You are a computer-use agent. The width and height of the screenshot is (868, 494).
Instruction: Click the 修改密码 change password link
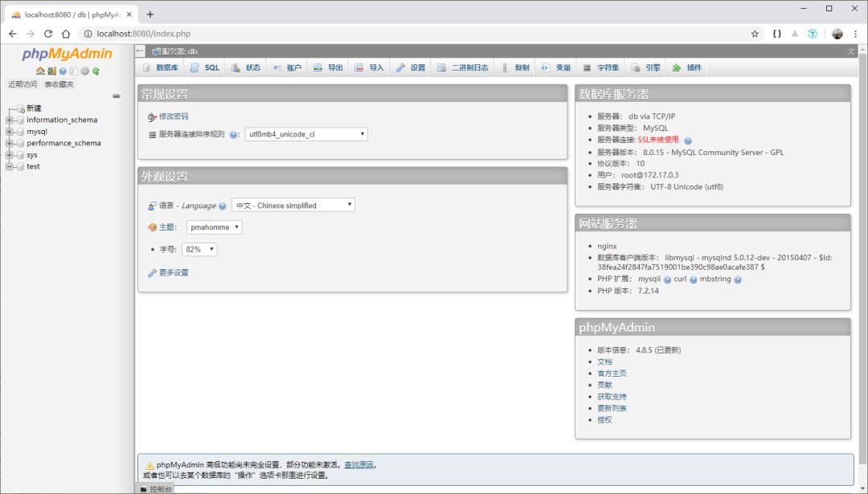[x=174, y=116]
